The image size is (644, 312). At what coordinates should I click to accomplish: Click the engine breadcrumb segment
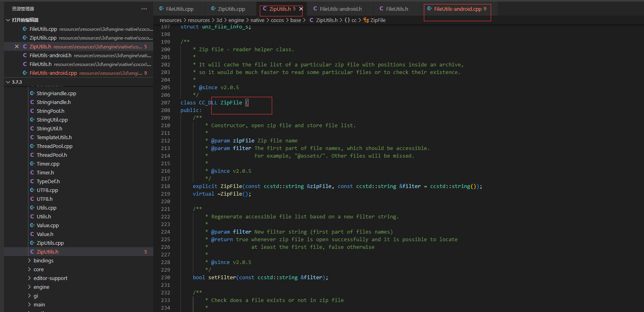click(x=236, y=20)
